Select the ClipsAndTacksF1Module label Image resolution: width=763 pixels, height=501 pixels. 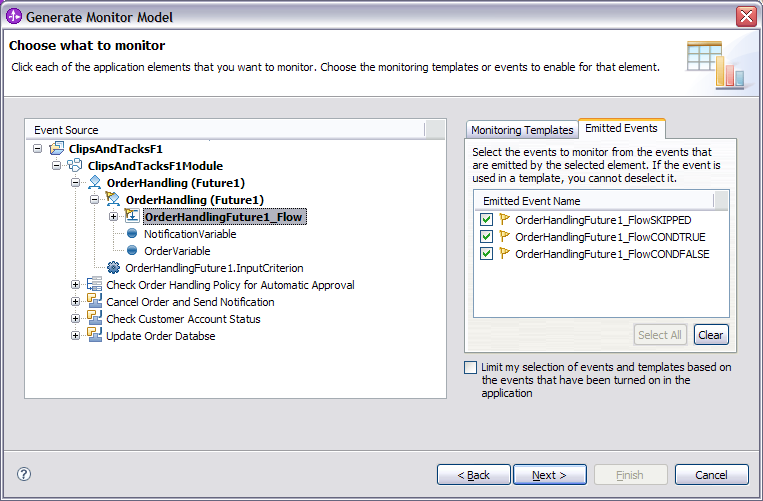pos(155,166)
